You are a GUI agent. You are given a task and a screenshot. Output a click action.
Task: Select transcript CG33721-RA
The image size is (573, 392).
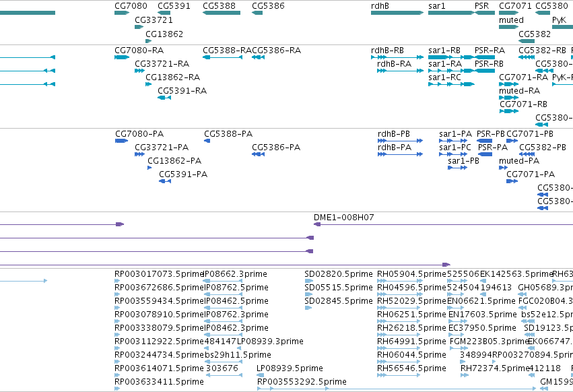pyautogui.click(x=162, y=64)
